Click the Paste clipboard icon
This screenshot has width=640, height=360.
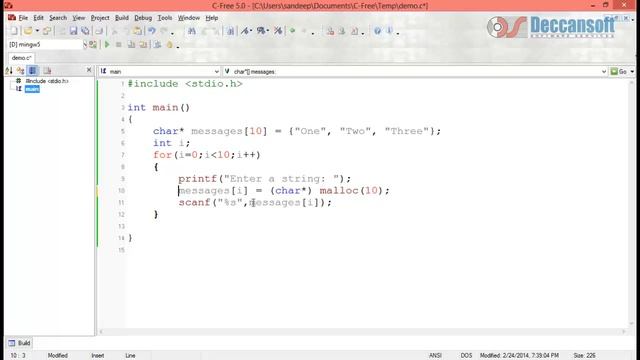[x=138, y=31]
